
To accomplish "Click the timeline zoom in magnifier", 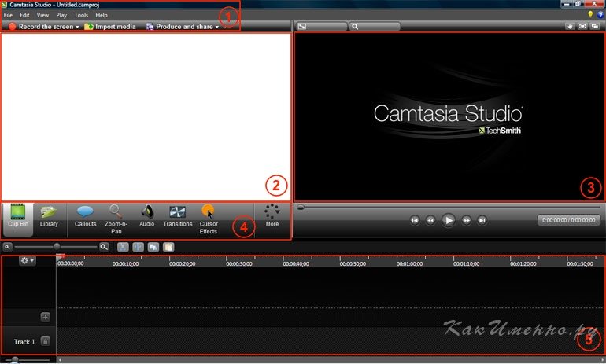I will [x=104, y=247].
